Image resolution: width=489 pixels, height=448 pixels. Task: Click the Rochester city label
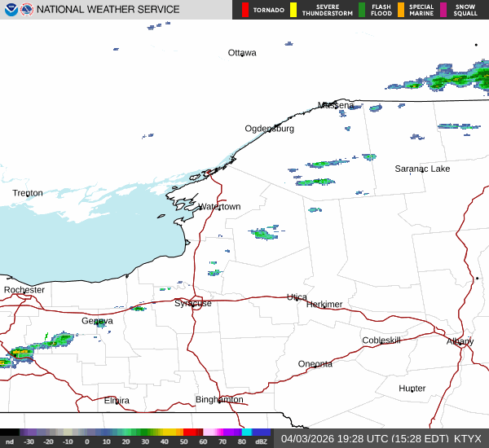click(24, 290)
